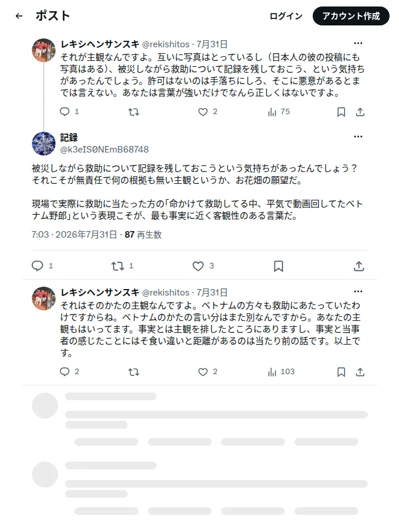Open the more menu on the 記録 post

(358, 137)
